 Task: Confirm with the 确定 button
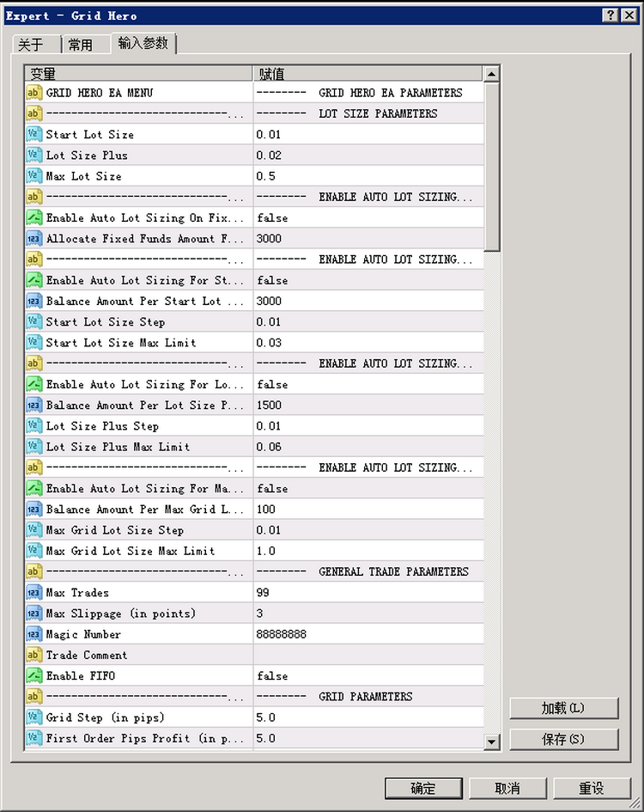coord(423,788)
